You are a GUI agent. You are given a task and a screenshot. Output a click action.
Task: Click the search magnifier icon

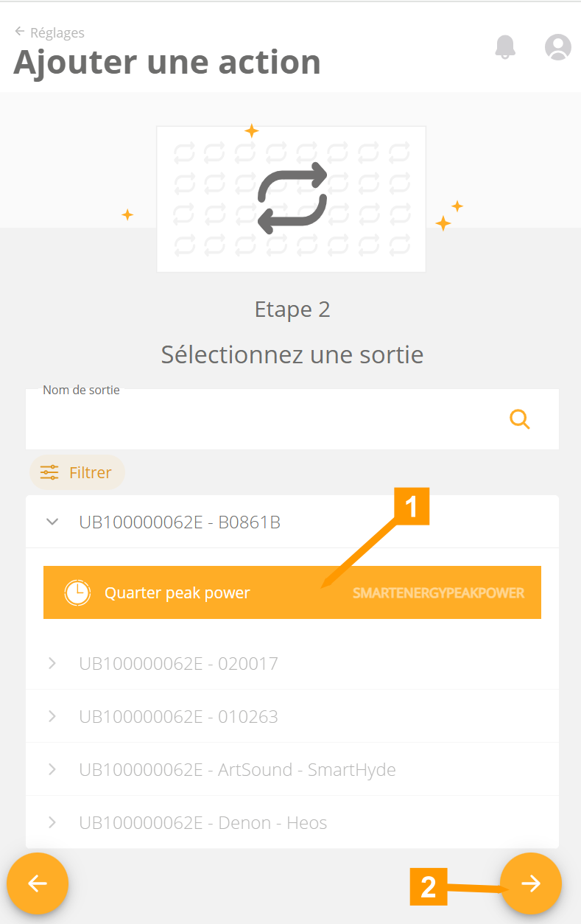[x=520, y=419]
